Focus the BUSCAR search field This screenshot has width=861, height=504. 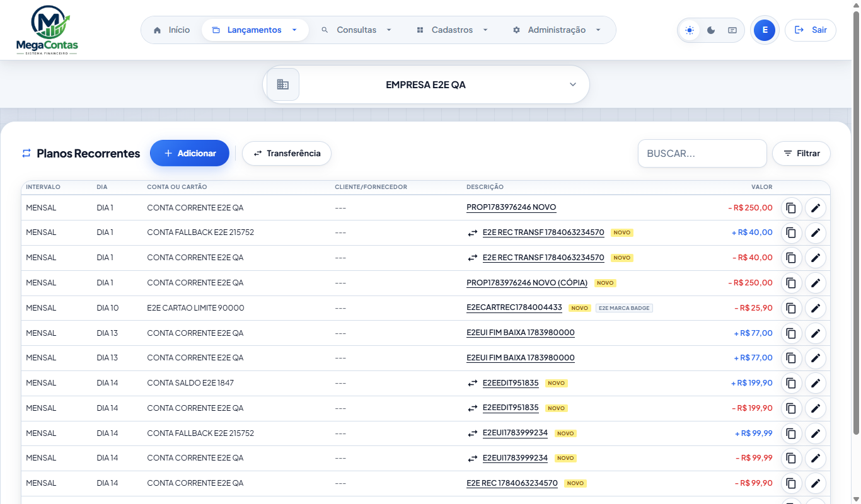(702, 153)
